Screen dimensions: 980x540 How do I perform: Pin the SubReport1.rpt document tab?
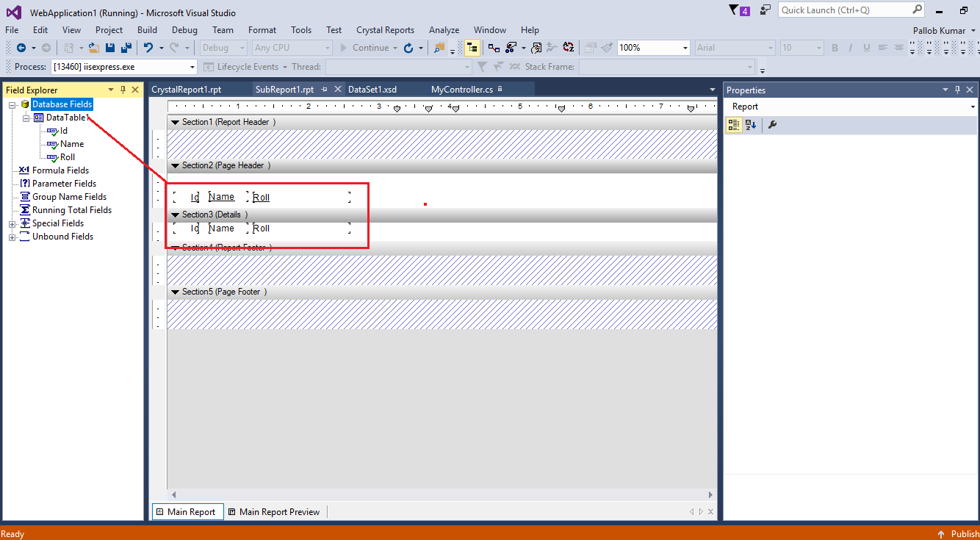(x=323, y=90)
